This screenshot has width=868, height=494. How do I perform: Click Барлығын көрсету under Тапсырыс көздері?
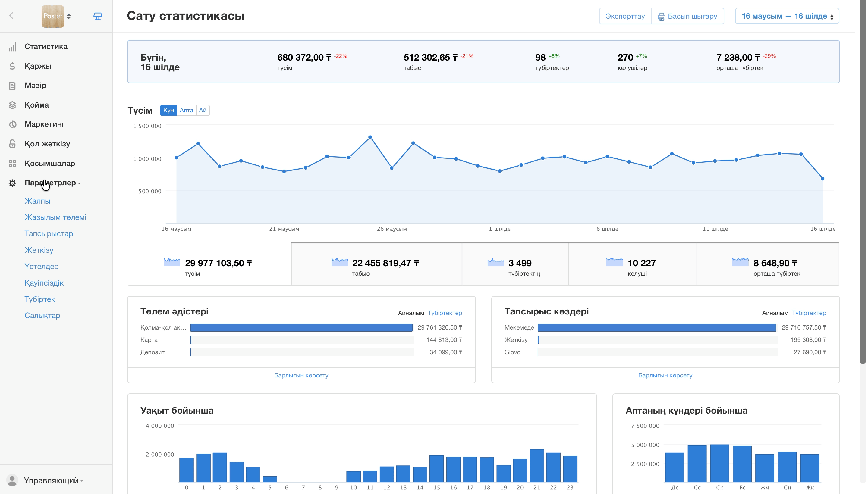point(665,375)
